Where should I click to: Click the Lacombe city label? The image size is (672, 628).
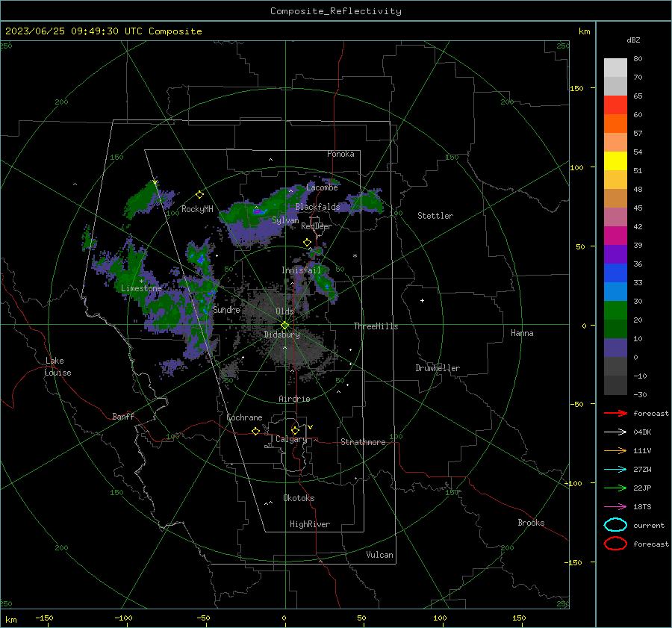(322, 187)
